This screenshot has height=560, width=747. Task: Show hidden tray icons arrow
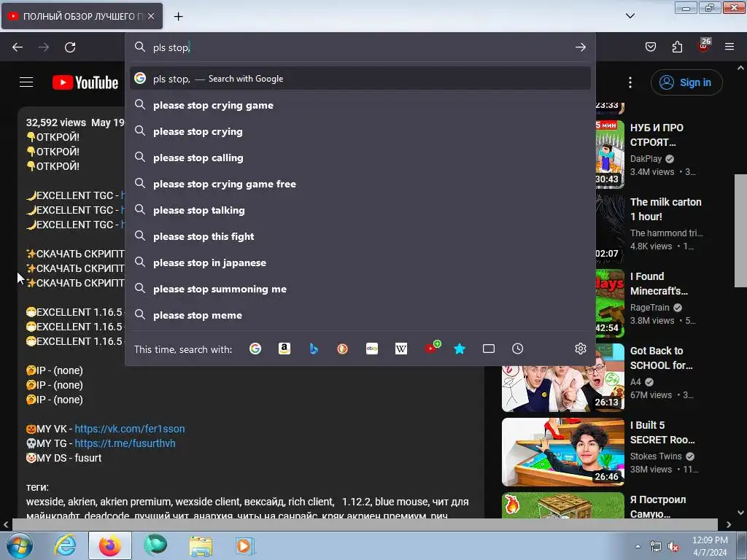pos(638,546)
